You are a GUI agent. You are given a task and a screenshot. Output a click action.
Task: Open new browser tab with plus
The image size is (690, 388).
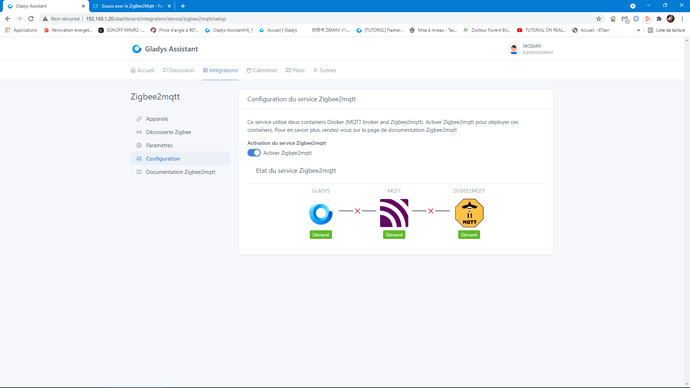pyautogui.click(x=183, y=6)
